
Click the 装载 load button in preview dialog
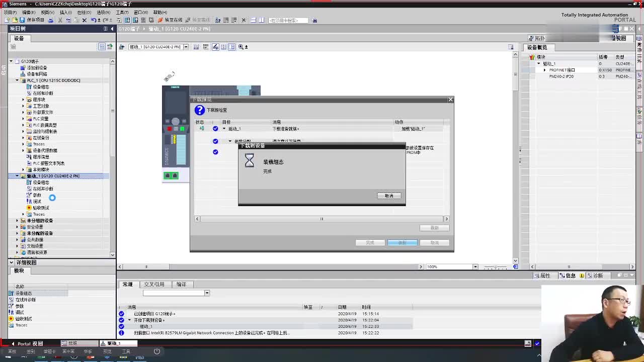click(x=402, y=243)
